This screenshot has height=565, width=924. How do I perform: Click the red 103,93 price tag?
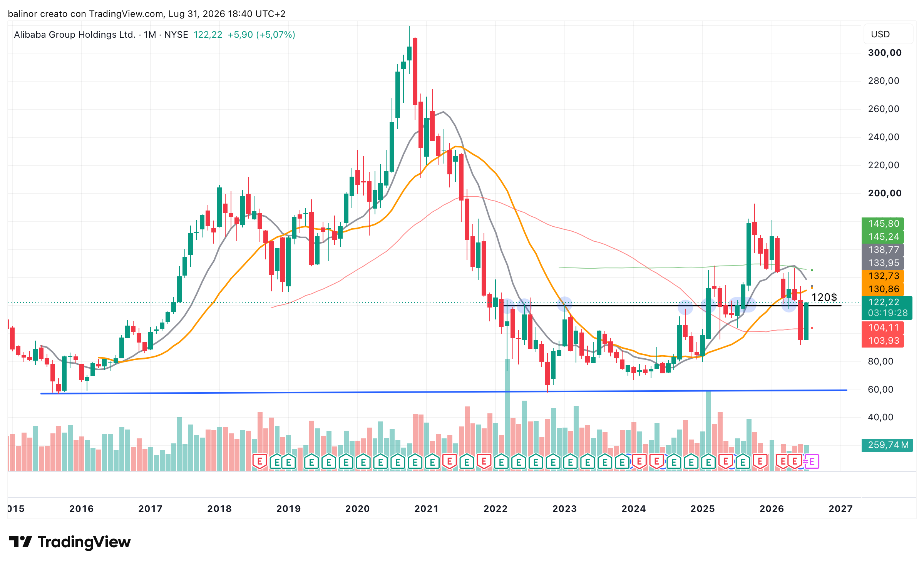pos(882,341)
